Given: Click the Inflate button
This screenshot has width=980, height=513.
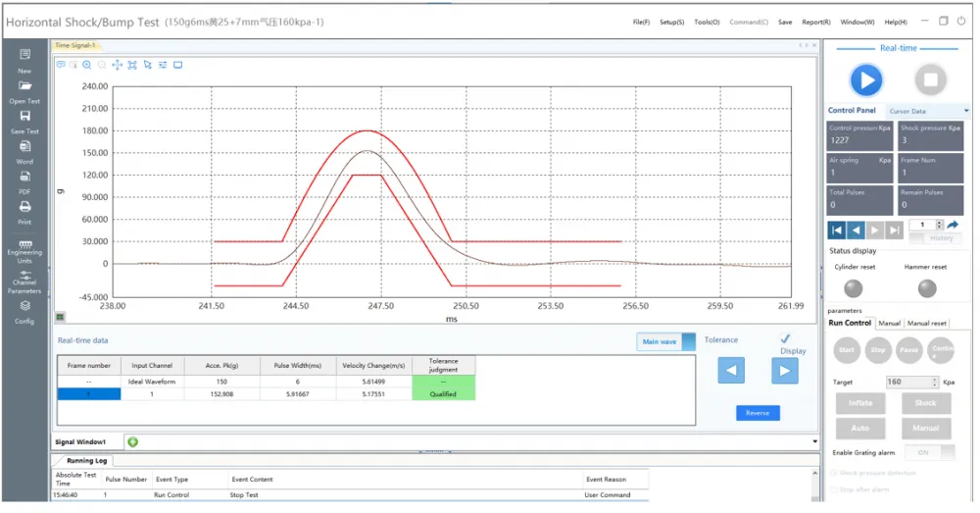Looking at the screenshot, I should pyautogui.click(x=860, y=403).
